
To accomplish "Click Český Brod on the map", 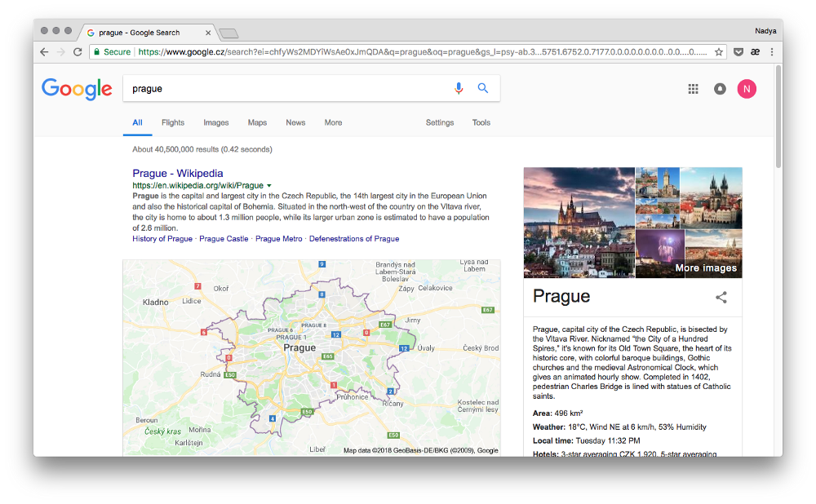I will [481, 348].
